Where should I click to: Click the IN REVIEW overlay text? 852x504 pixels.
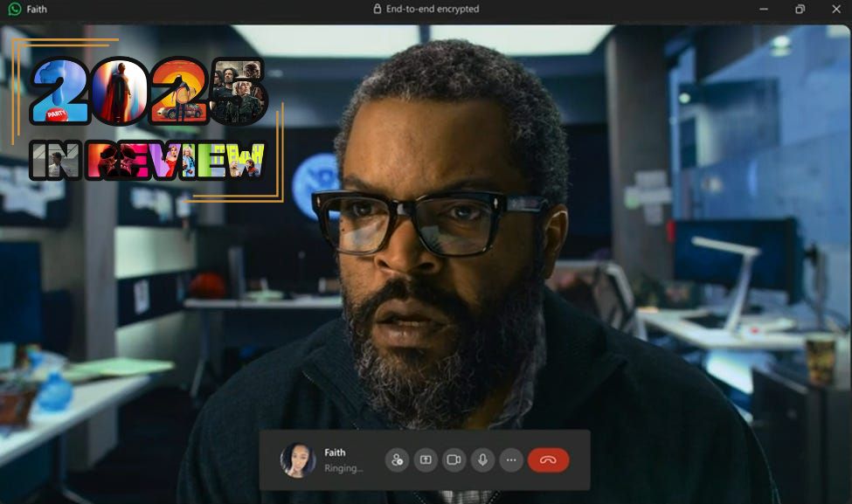[x=147, y=160]
